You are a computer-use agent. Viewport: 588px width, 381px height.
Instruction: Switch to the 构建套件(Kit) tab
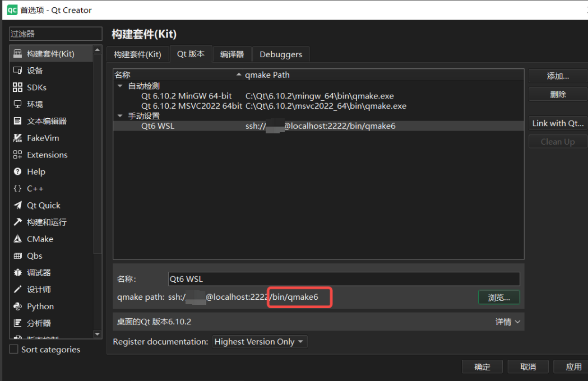click(x=138, y=54)
